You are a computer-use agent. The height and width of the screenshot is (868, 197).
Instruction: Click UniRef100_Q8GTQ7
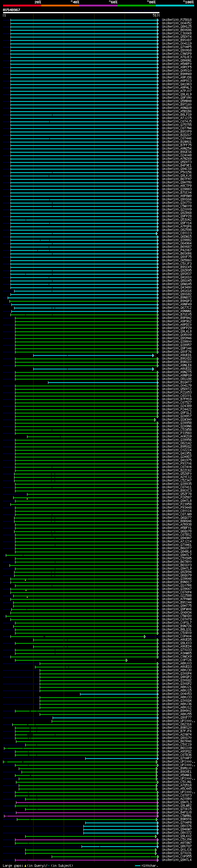[x=176, y=846]
